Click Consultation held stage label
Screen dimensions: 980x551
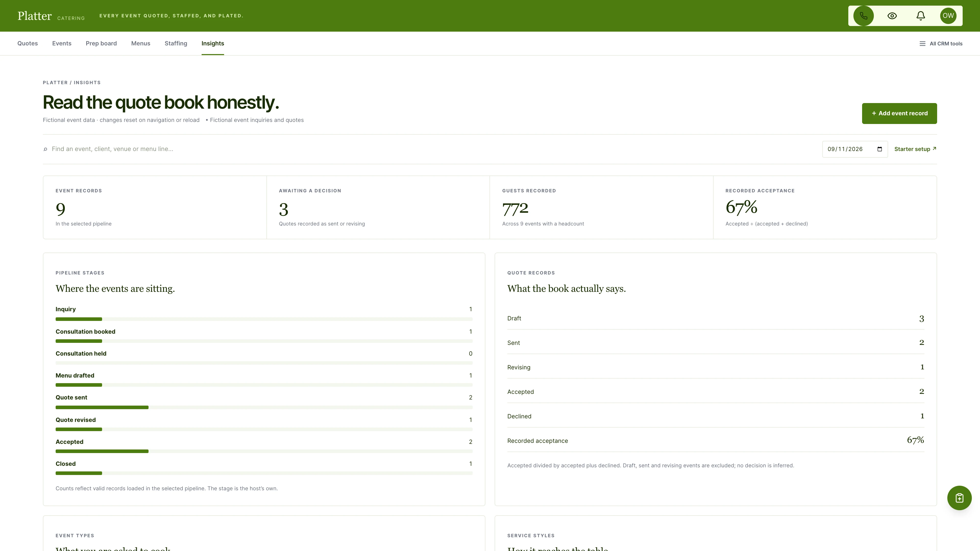point(81,354)
